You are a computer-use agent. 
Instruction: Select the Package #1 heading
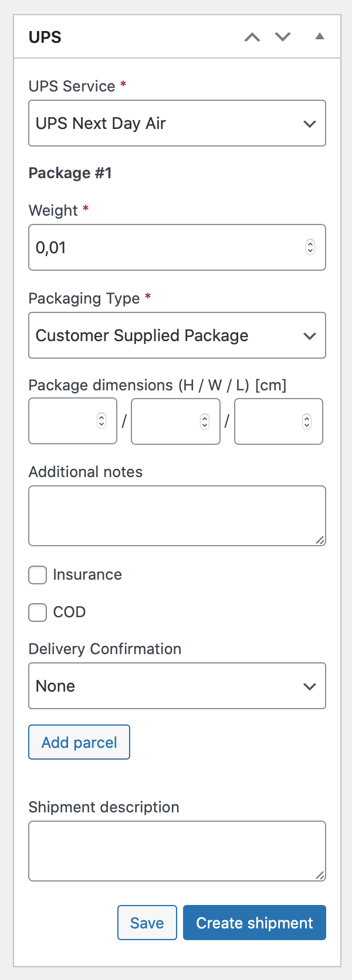pyautogui.click(x=70, y=173)
